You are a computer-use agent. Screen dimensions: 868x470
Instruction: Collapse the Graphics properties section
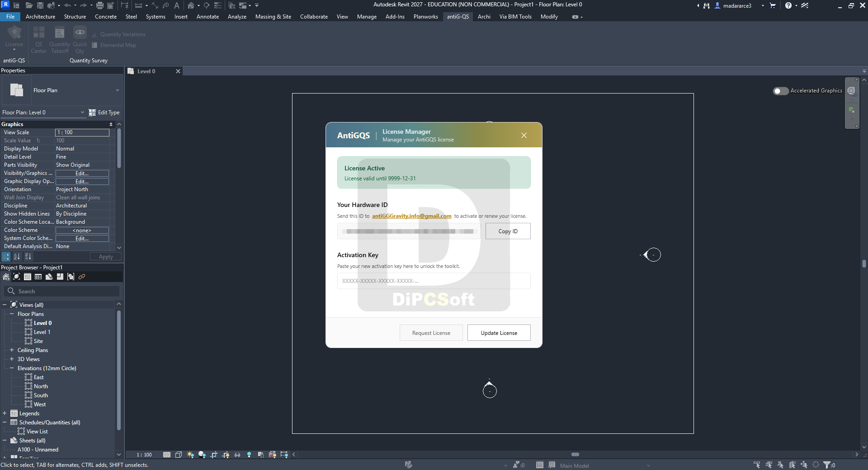pyautogui.click(x=111, y=124)
